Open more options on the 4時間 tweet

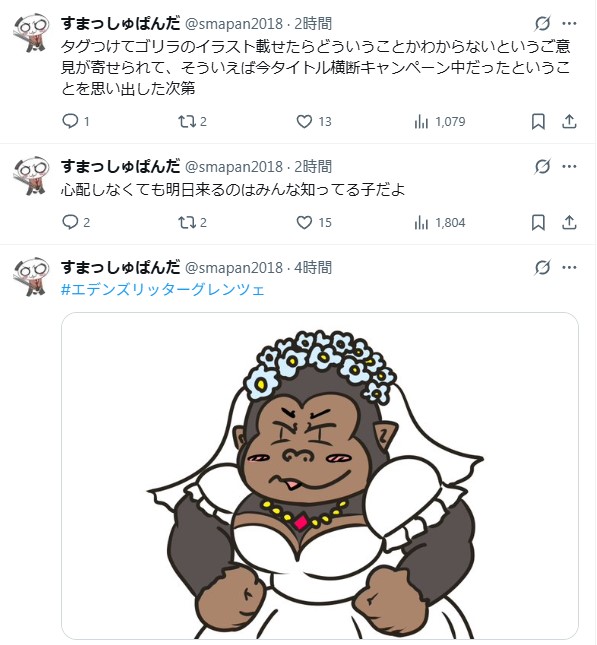pos(569,267)
